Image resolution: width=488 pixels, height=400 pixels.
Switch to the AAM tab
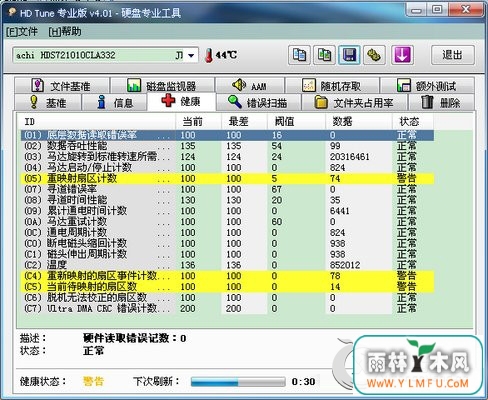click(250, 86)
